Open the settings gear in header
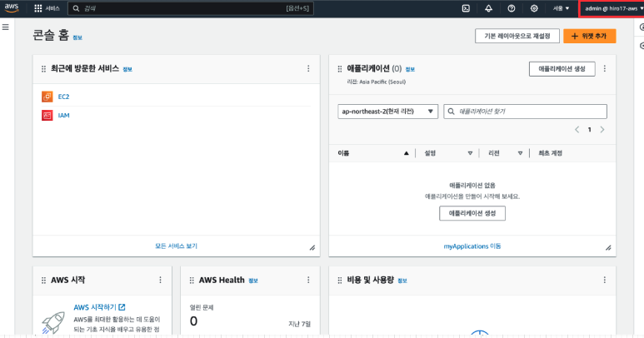 [534, 8]
